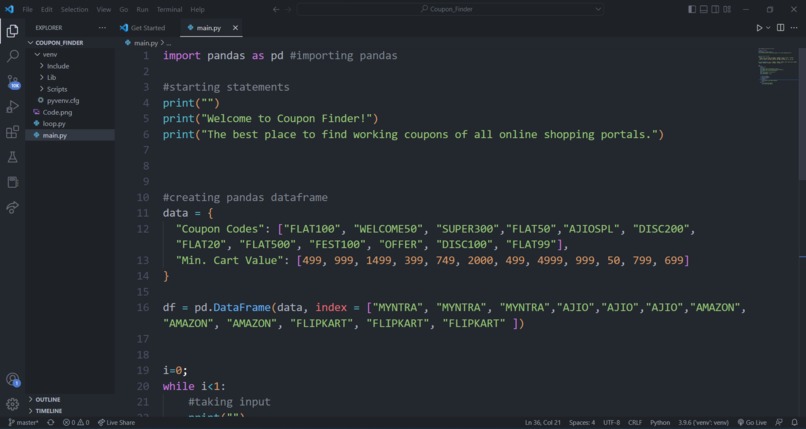Open the run options dropdown arrow

pos(768,28)
